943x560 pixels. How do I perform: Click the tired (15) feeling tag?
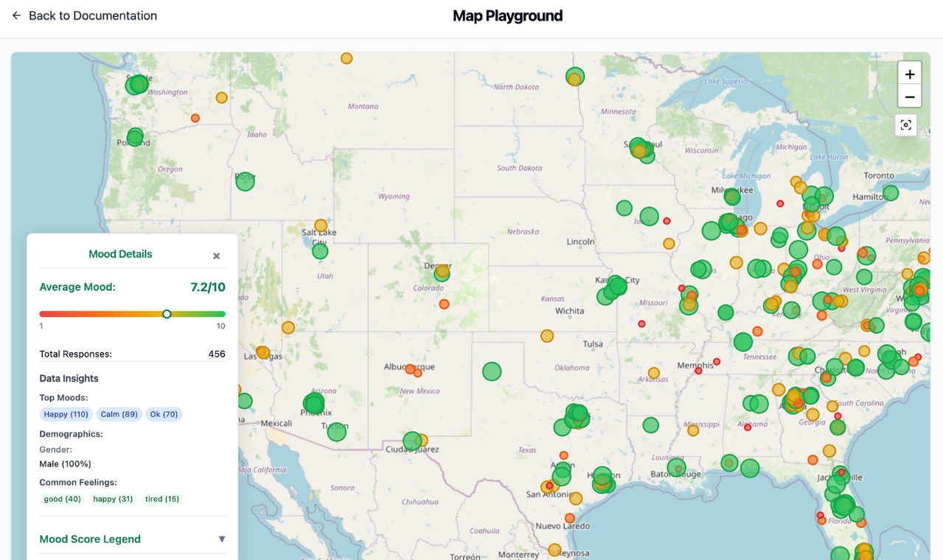point(162,499)
